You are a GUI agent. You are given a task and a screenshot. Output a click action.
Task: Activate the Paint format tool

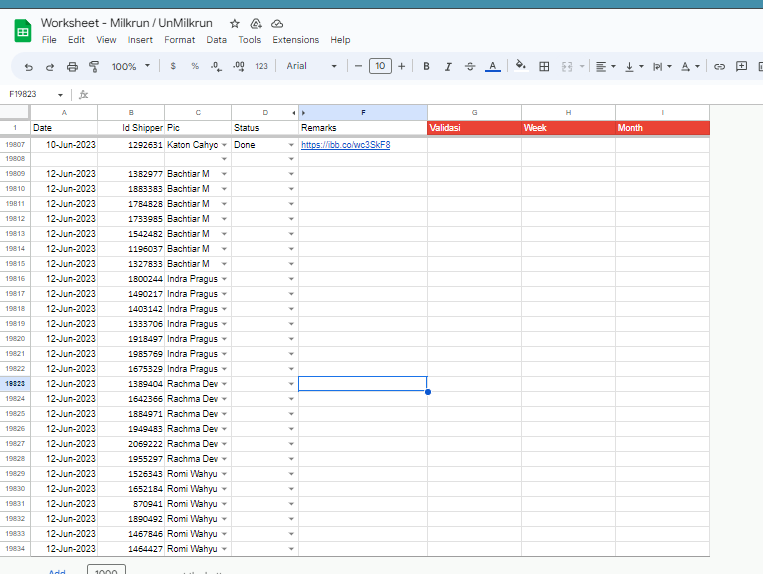94,67
